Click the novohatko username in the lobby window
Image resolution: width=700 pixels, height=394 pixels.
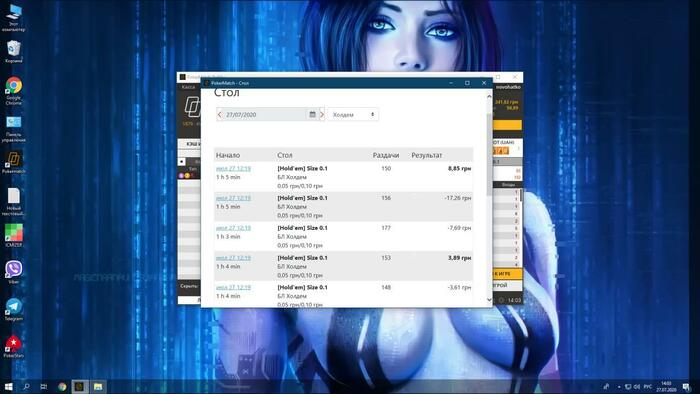(x=508, y=87)
